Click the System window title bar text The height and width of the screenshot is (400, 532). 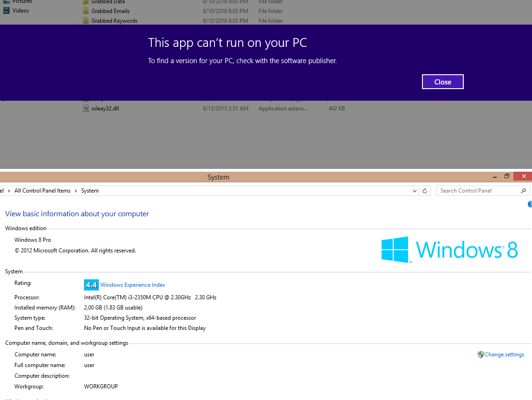[219, 177]
